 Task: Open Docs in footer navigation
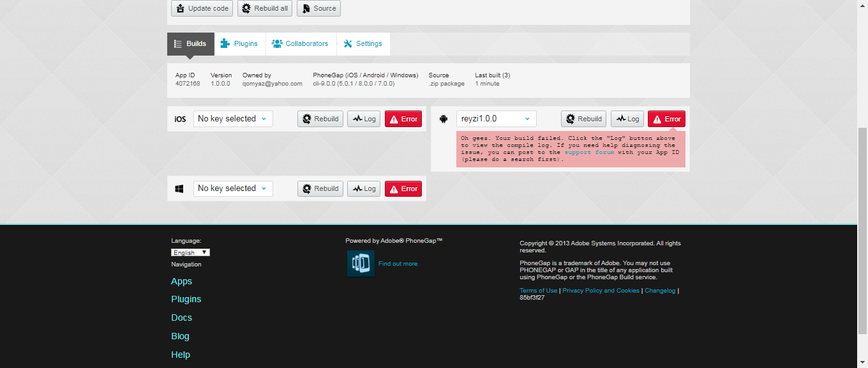(x=181, y=318)
